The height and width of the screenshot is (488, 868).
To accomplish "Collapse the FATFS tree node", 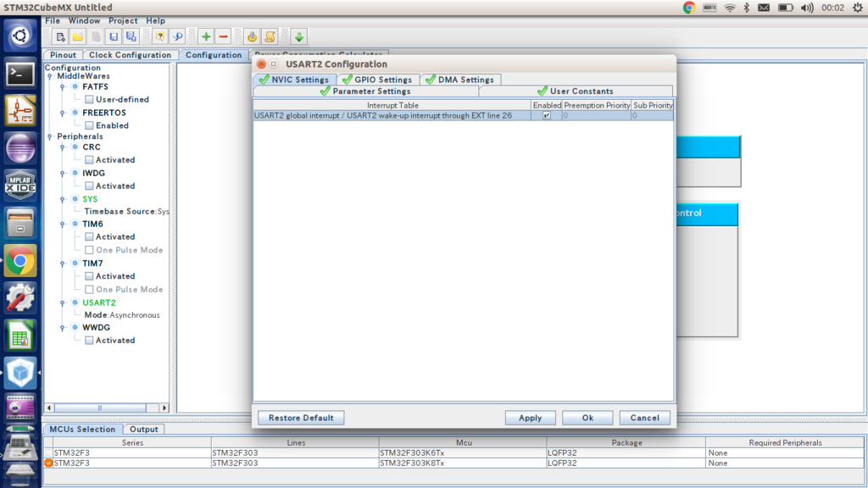I will click(63, 87).
